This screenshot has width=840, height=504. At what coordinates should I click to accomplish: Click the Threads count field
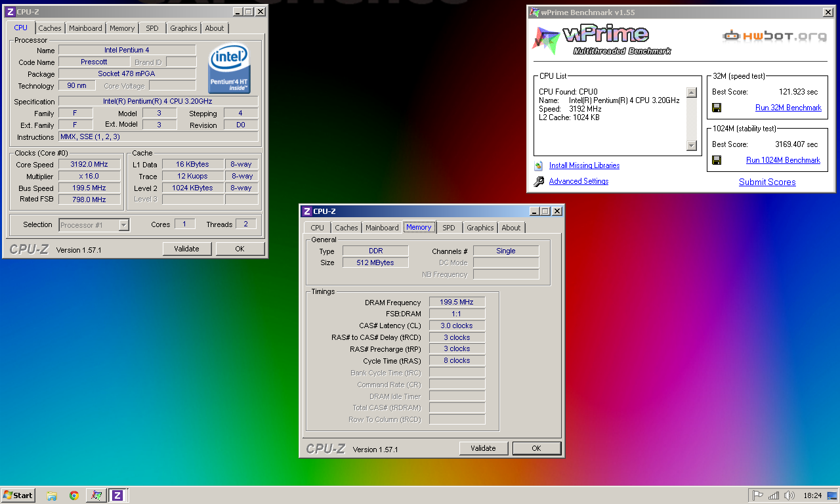pyautogui.click(x=246, y=224)
